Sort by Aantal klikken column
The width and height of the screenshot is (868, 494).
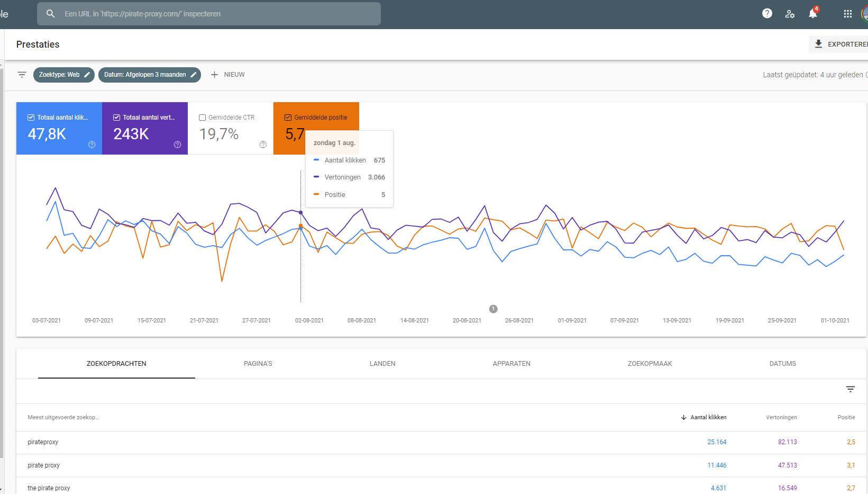click(703, 417)
